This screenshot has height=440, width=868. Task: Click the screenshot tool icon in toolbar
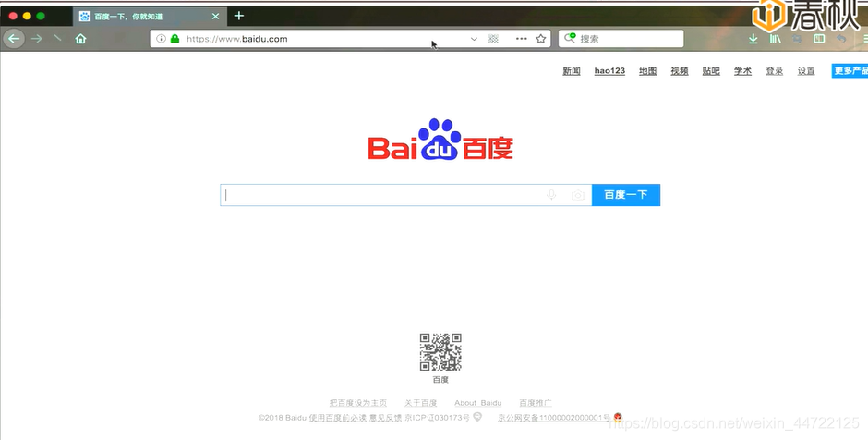pos(797,39)
